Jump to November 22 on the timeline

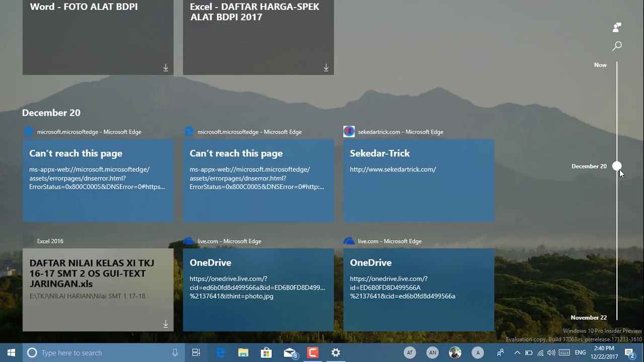[x=589, y=317]
